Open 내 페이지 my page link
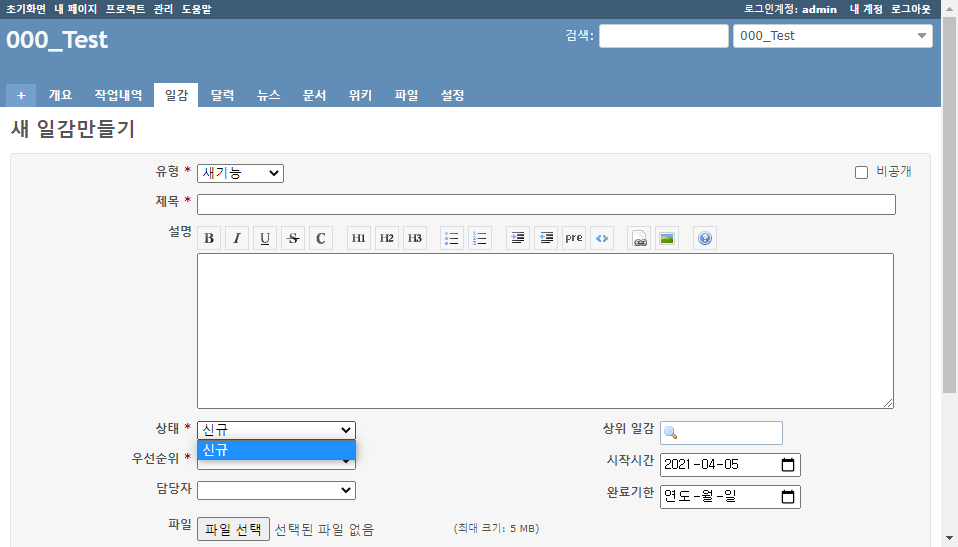Image resolution: width=958 pixels, height=547 pixels. point(76,9)
